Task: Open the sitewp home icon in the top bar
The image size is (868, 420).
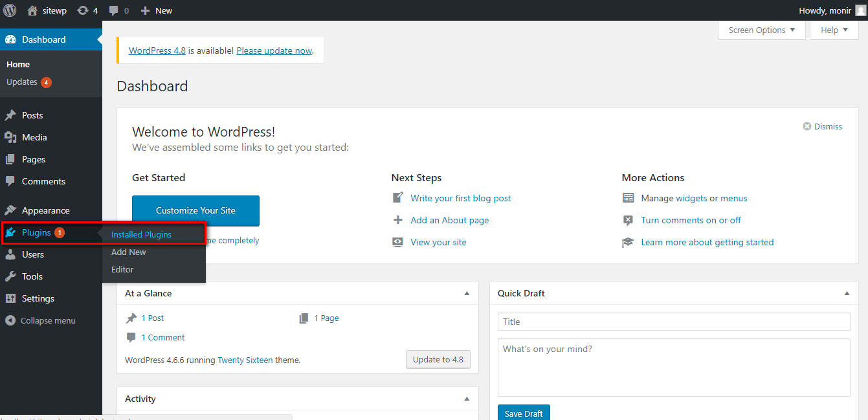Action: [32, 10]
